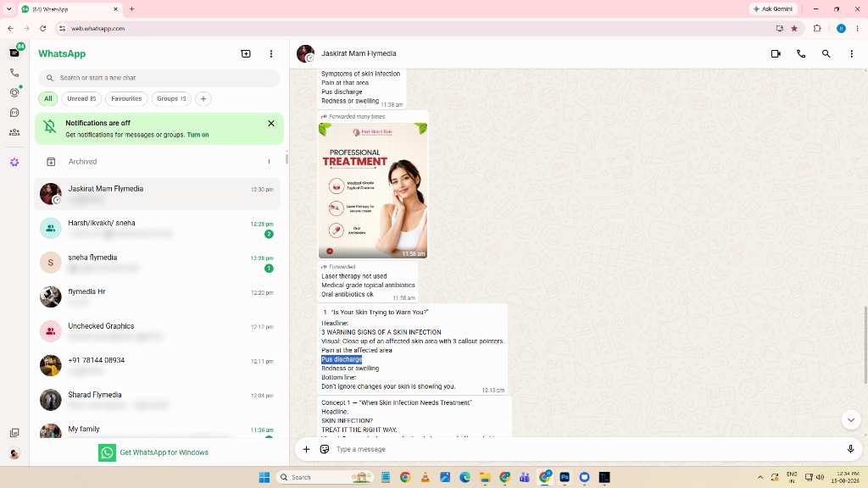Start a voice call from the chat header
Image resolution: width=868 pixels, height=488 pixels.
point(801,53)
